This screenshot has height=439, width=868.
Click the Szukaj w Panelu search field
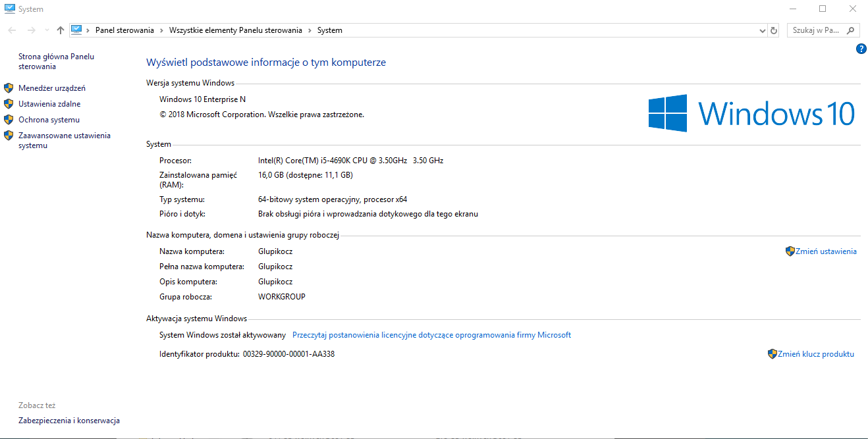[815, 30]
